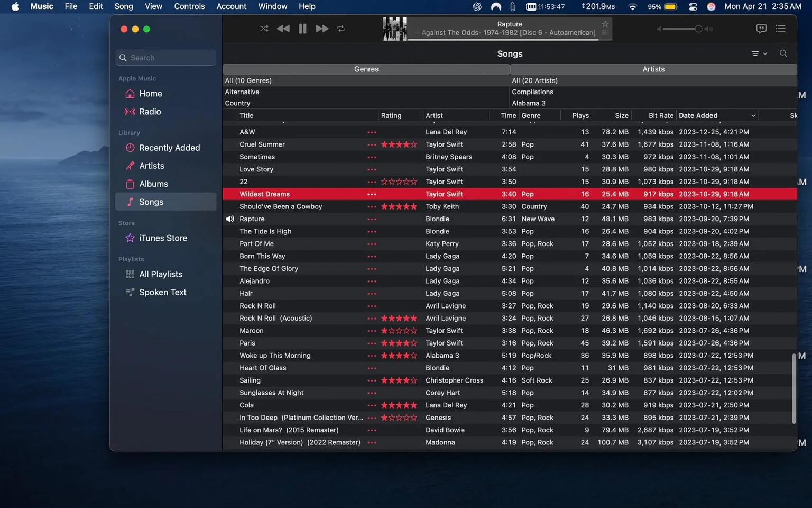This screenshot has width=812, height=508.
Task: Open more options for Wildest Dreams
Action: click(x=372, y=194)
